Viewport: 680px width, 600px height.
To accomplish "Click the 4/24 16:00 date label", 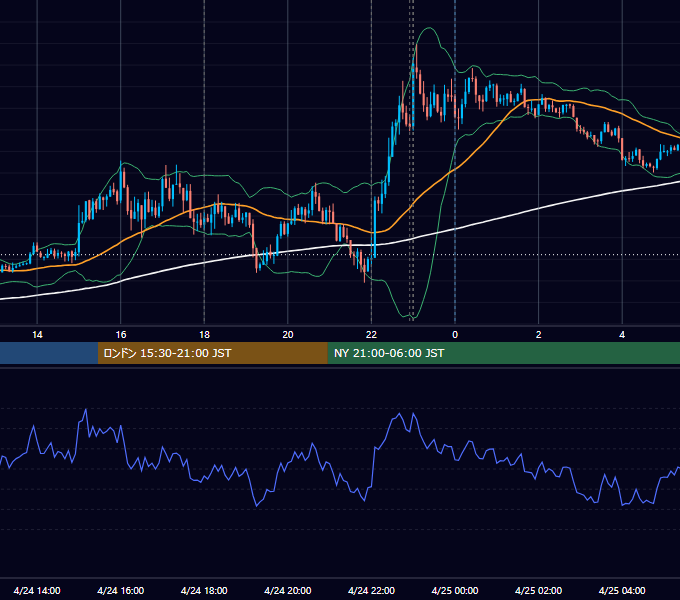I will point(121,590).
